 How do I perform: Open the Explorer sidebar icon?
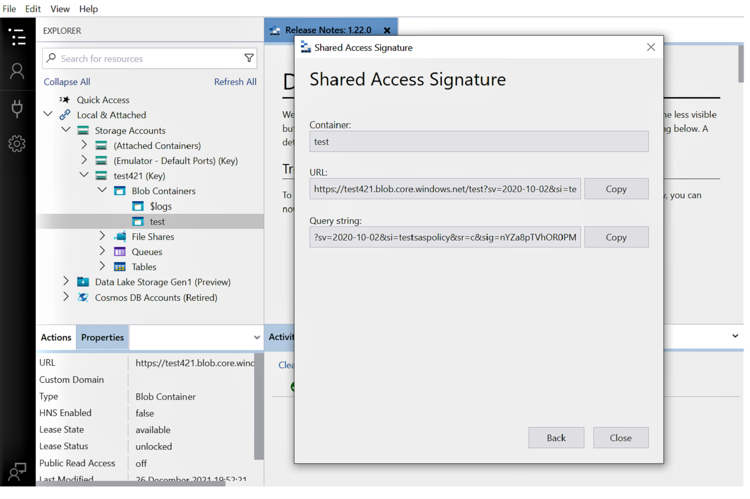(17, 37)
